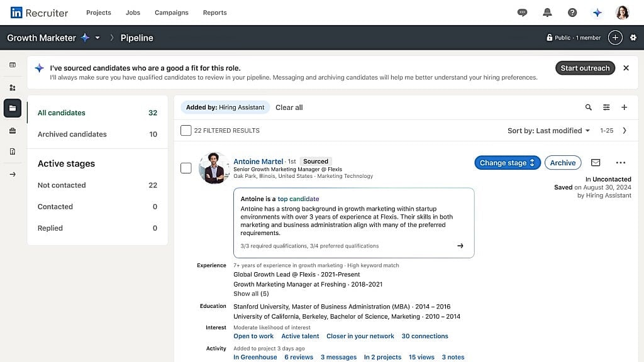Archive candidate Antoine Martel
The height and width of the screenshot is (362, 644).
coord(563,163)
